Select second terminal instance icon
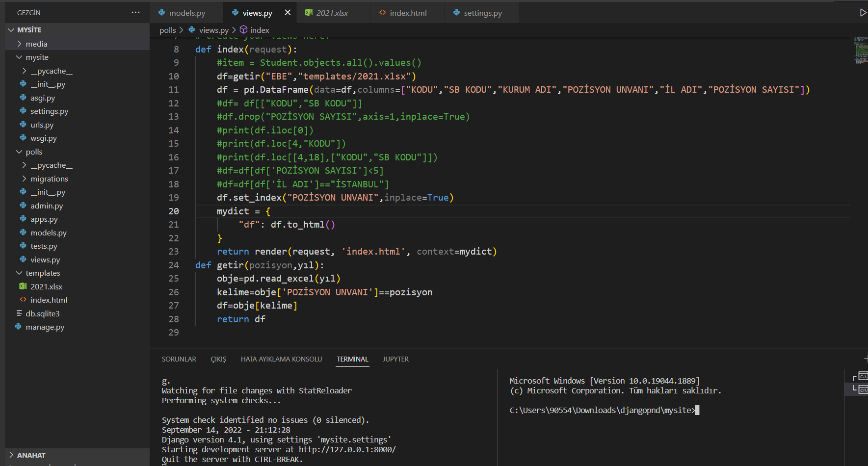The width and height of the screenshot is (868, 466). (x=863, y=390)
